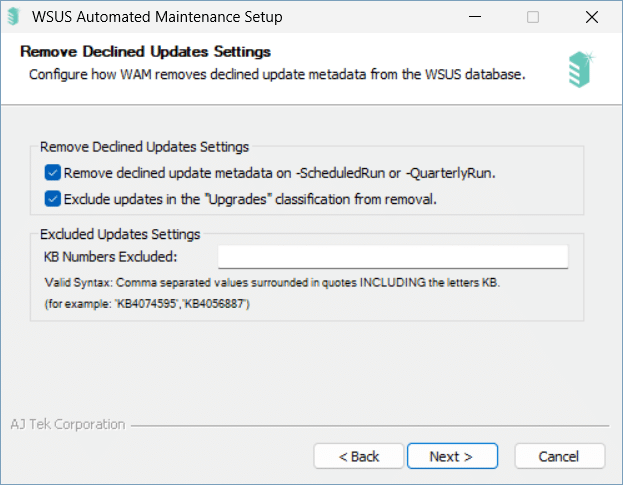Click the KB4074595 example text line
This screenshot has width=623, height=485.
coord(147,304)
